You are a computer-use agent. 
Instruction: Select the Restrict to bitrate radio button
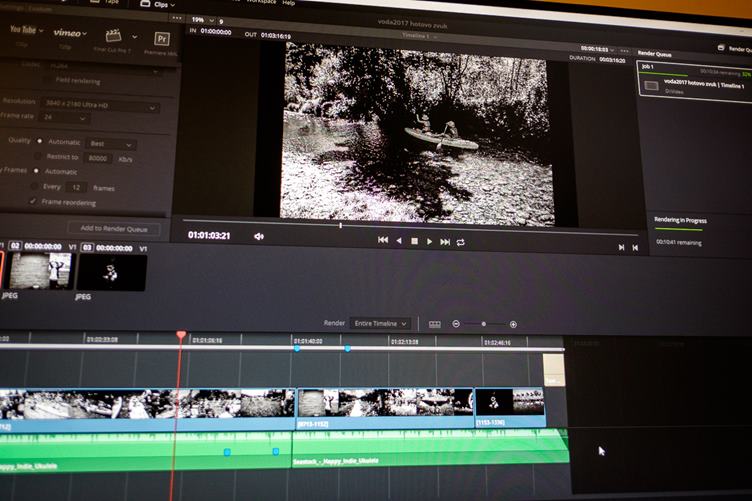tap(37, 156)
